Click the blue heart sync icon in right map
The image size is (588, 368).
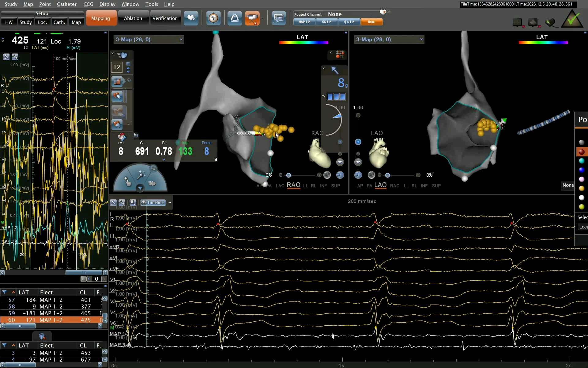[358, 175]
